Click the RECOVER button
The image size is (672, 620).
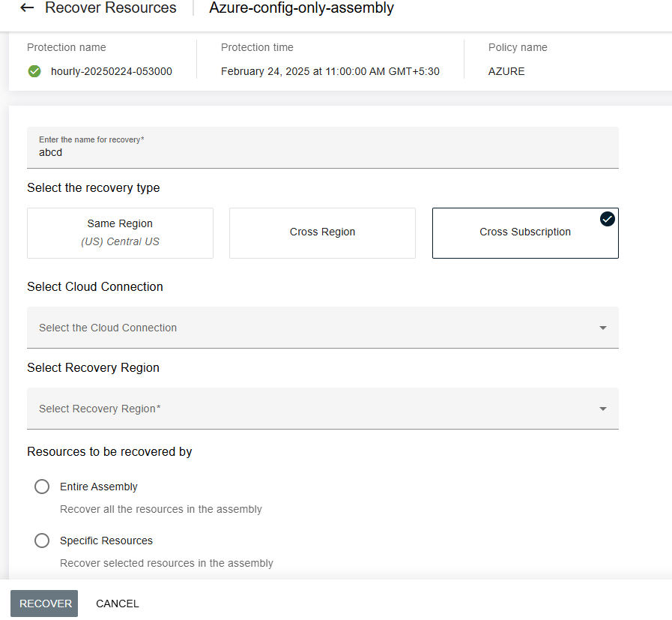(44, 604)
